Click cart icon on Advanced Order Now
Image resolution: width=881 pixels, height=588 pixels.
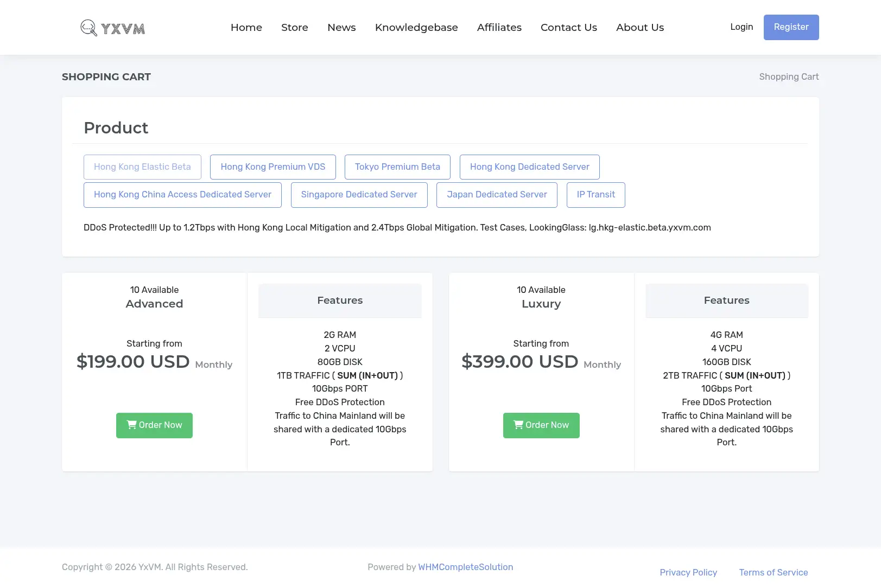[x=131, y=425]
